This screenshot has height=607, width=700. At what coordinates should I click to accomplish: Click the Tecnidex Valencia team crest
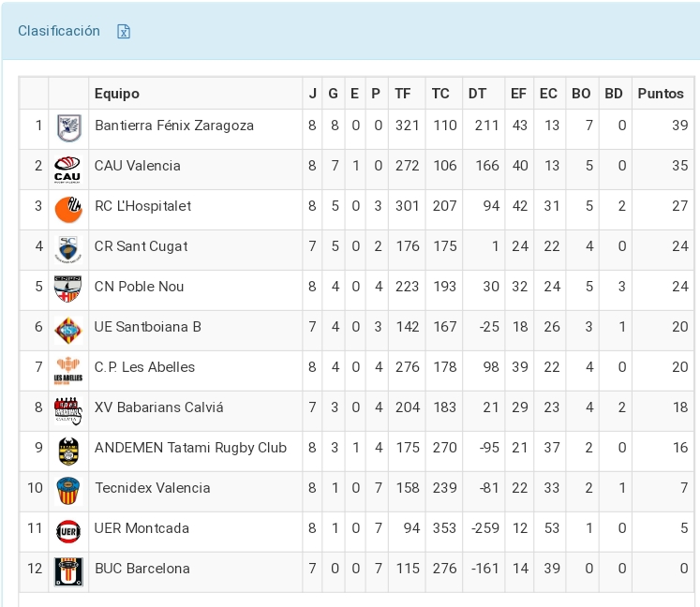[x=67, y=490]
